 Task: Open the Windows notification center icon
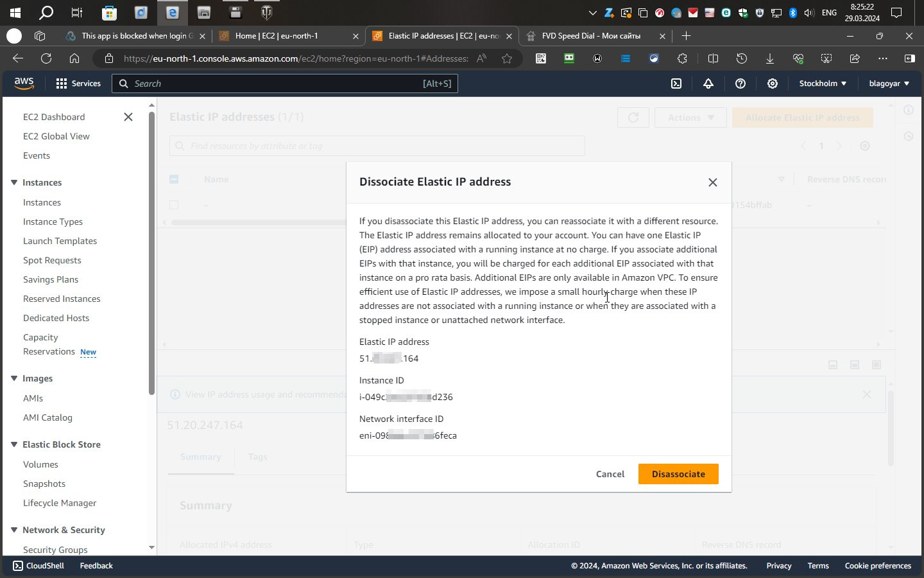pyautogui.click(x=896, y=12)
